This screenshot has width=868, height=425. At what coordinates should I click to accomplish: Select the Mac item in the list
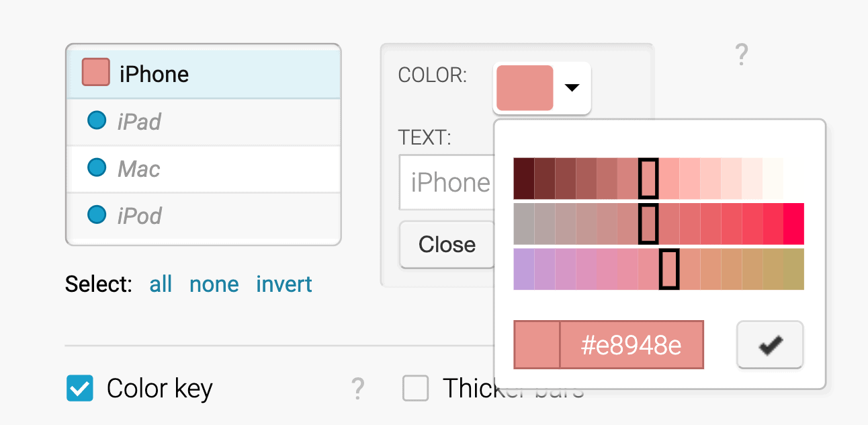click(x=203, y=168)
